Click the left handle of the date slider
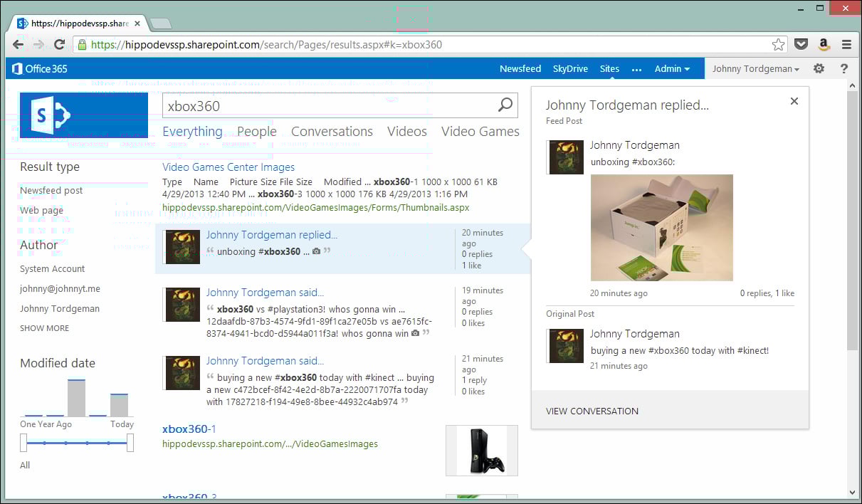This screenshot has width=862, height=504. coord(23,443)
